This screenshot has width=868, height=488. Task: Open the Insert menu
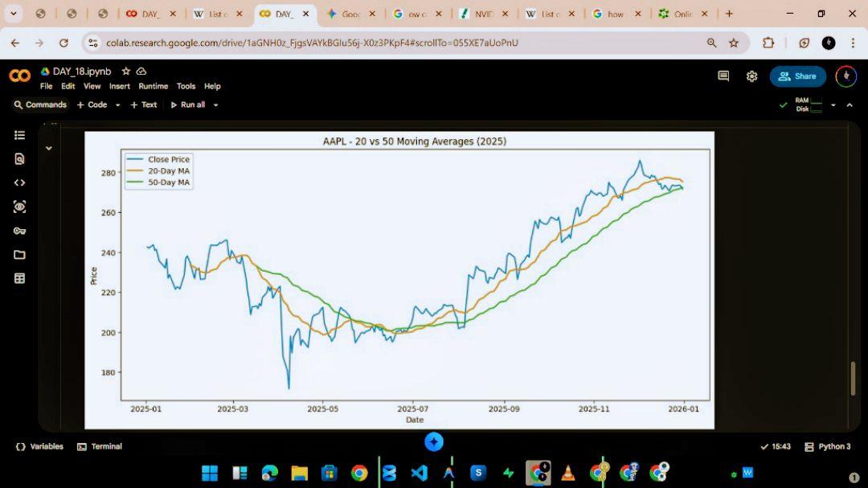pos(120,86)
